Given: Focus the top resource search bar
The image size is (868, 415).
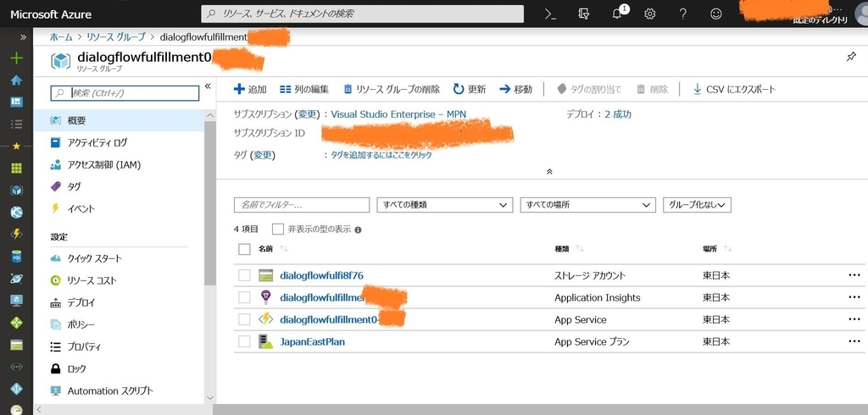Looking at the screenshot, I should tap(362, 14).
